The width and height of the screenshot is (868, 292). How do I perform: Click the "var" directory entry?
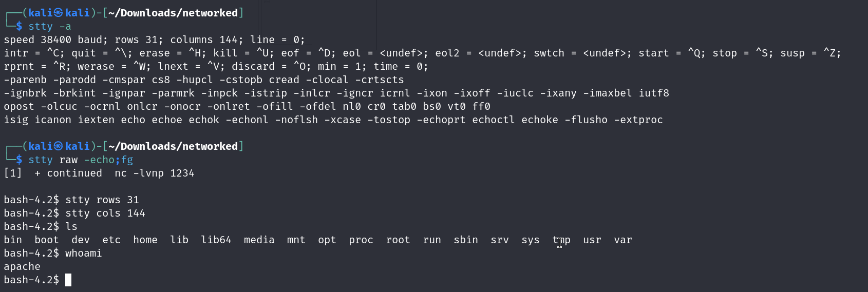tap(623, 240)
